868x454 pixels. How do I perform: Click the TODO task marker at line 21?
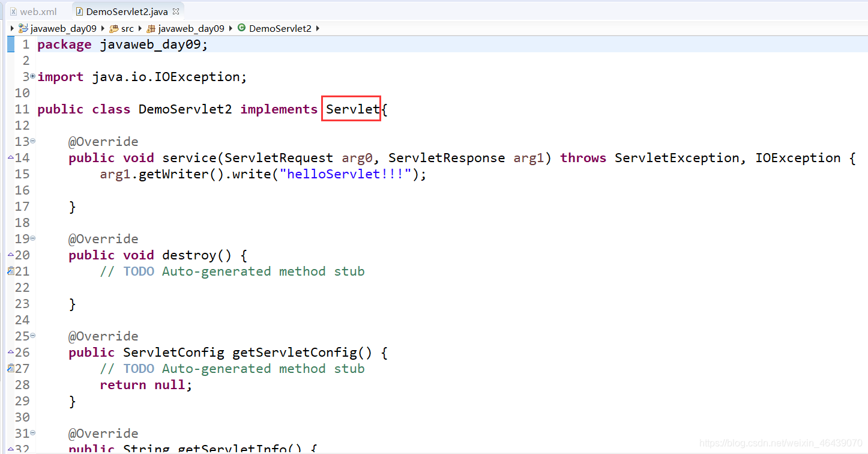coord(11,271)
